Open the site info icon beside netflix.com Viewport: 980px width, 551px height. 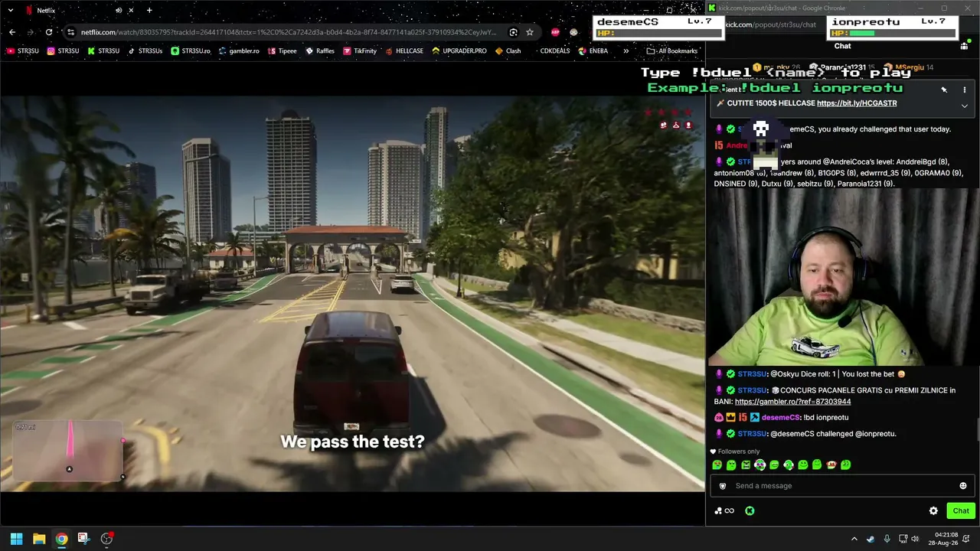click(70, 32)
